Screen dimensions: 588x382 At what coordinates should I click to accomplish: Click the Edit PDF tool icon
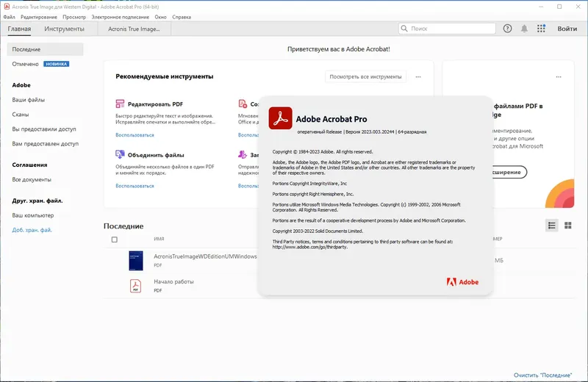click(120, 104)
